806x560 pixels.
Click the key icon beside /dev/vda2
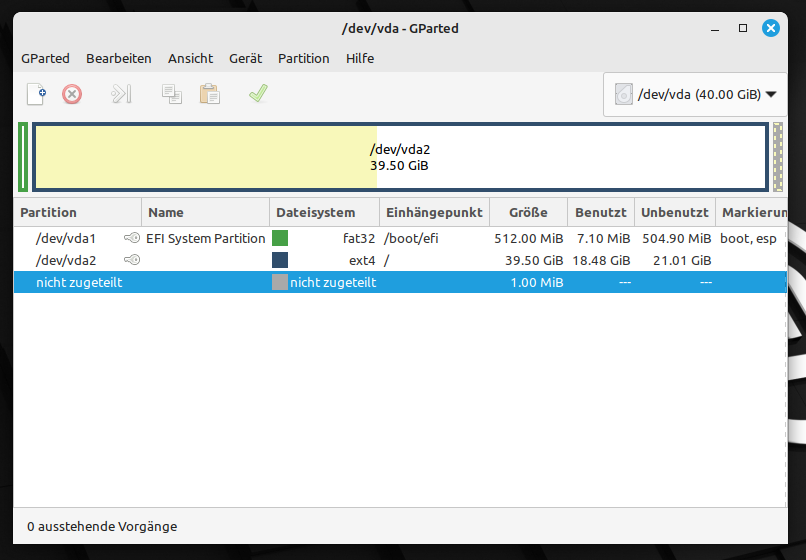tap(132, 260)
